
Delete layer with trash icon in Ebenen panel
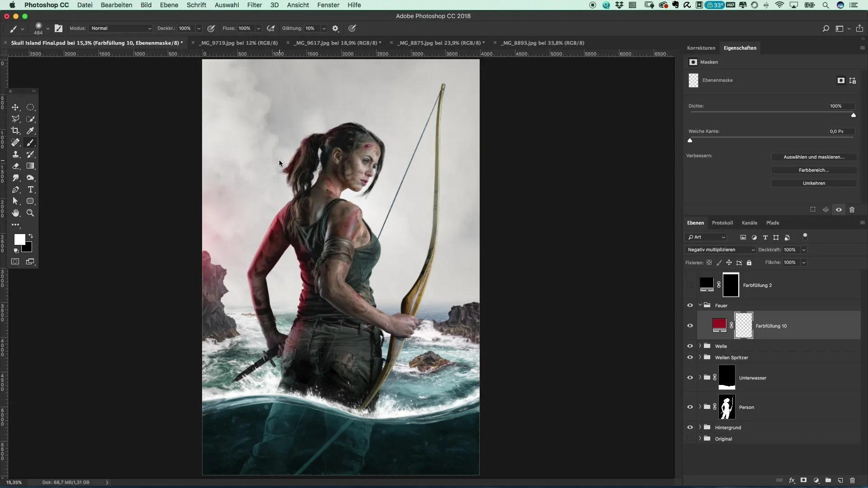point(852,480)
